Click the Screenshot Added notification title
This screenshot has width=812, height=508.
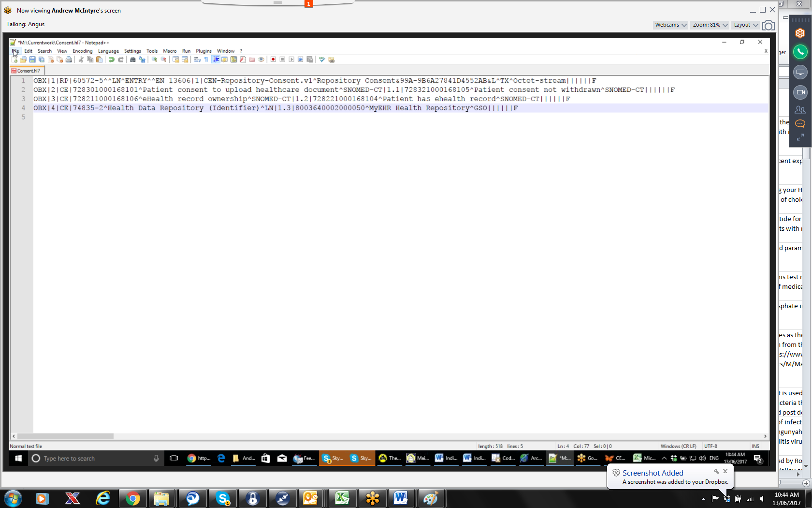pos(652,473)
